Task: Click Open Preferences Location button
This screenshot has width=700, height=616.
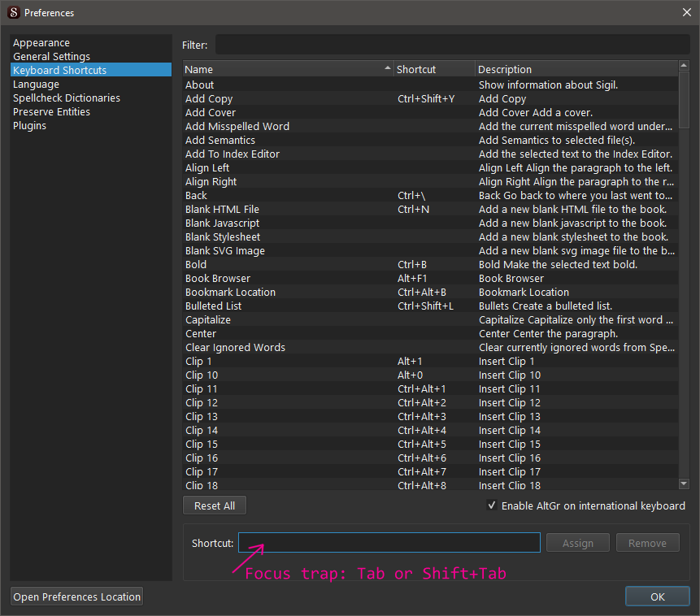Action: [x=76, y=596]
